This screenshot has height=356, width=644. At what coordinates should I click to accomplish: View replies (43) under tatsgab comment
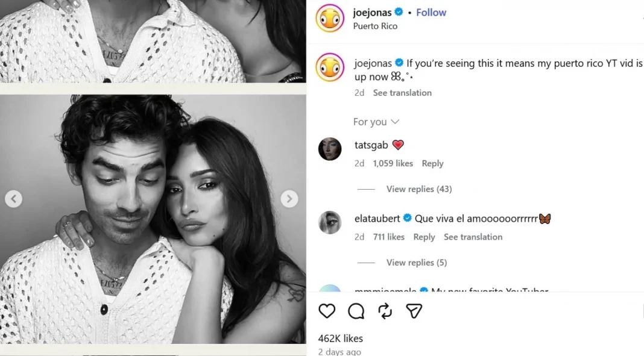point(418,189)
